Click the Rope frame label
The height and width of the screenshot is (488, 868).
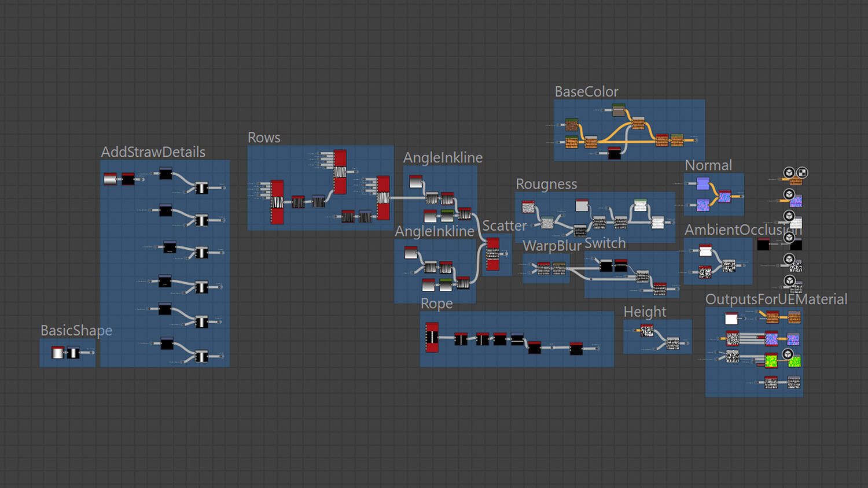[437, 304]
